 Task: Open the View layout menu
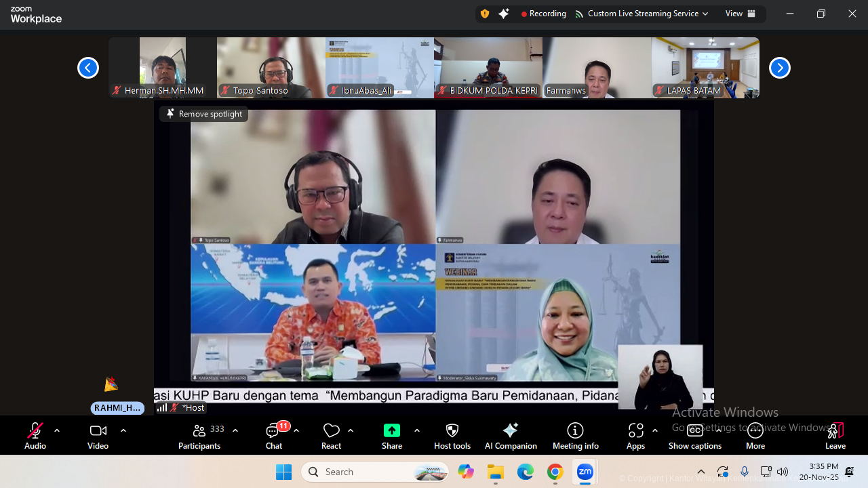click(x=740, y=14)
